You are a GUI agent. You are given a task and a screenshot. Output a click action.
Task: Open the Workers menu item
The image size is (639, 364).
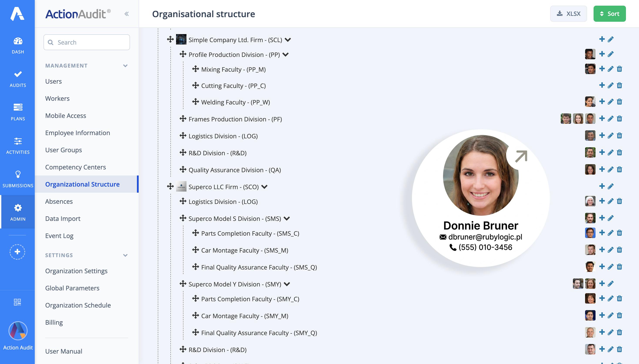[x=57, y=99]
